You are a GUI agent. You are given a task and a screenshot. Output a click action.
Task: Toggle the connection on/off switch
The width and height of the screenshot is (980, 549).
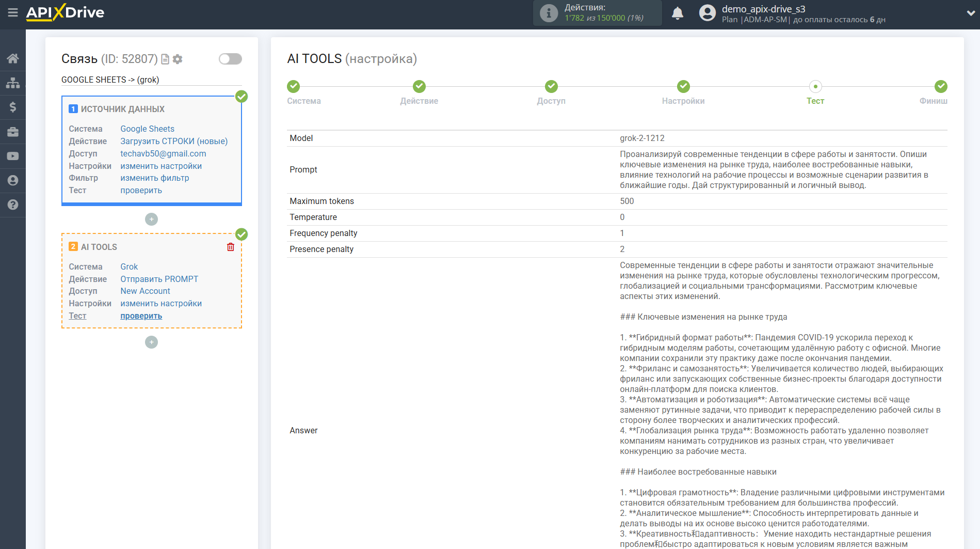tap(230, 59)
